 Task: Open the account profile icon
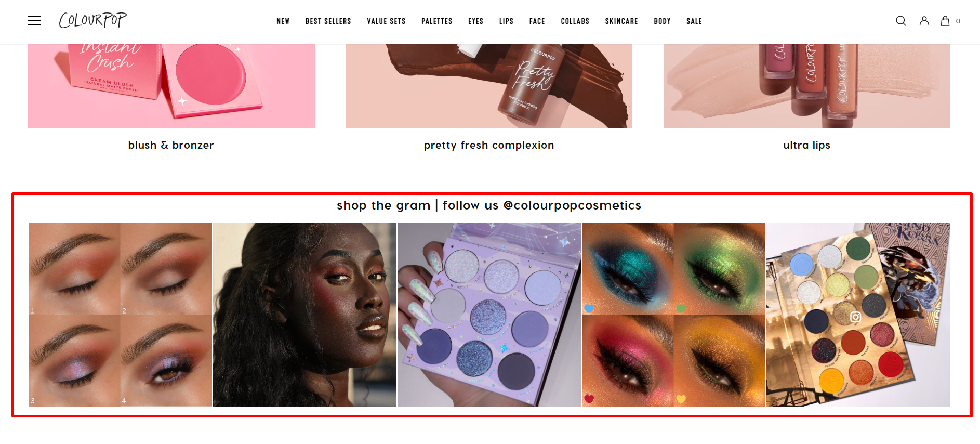(x=924, y=21)
